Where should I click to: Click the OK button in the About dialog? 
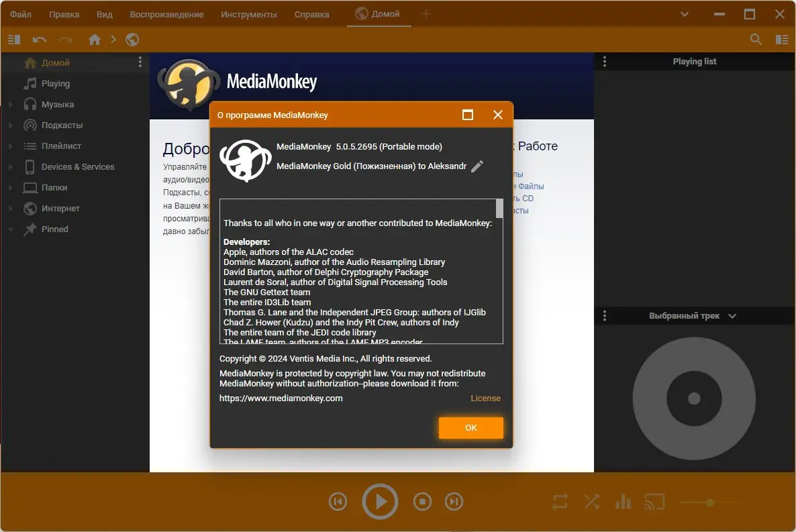(470, 427)
